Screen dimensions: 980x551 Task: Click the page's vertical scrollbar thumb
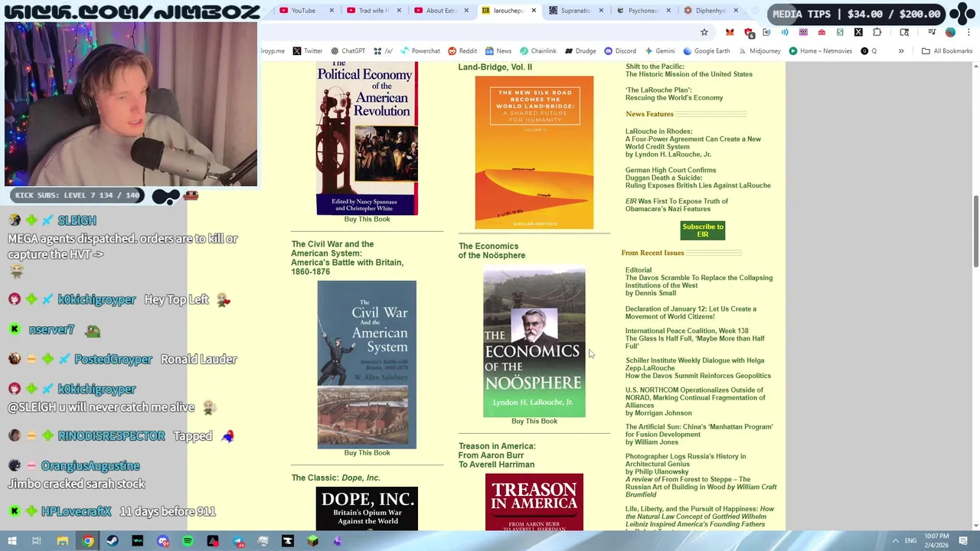point(975,231)
